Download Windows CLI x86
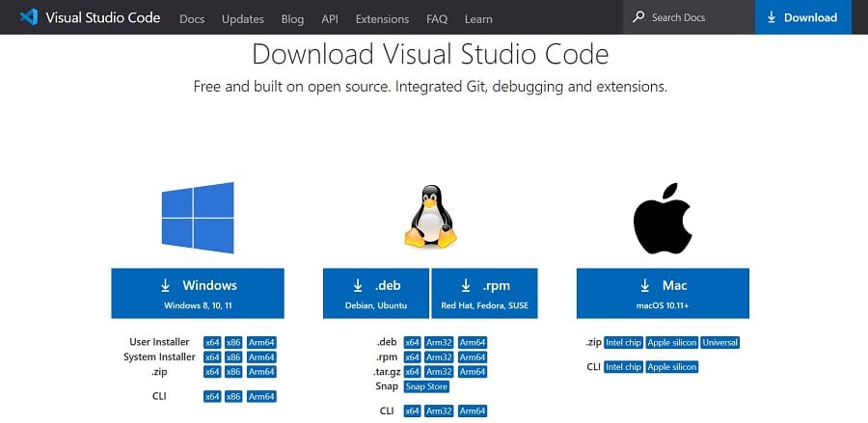 click(233, 396)
